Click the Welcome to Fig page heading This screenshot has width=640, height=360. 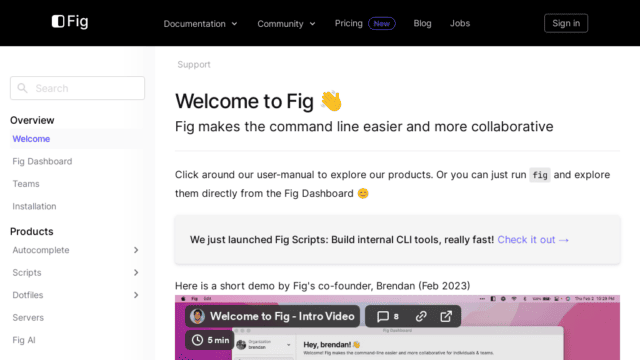(259, 101)
